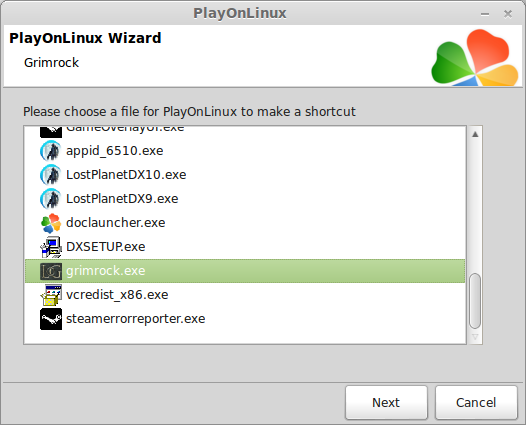Click the PlayOnLinux clover logo
The image size is (526, 425).
475,57
